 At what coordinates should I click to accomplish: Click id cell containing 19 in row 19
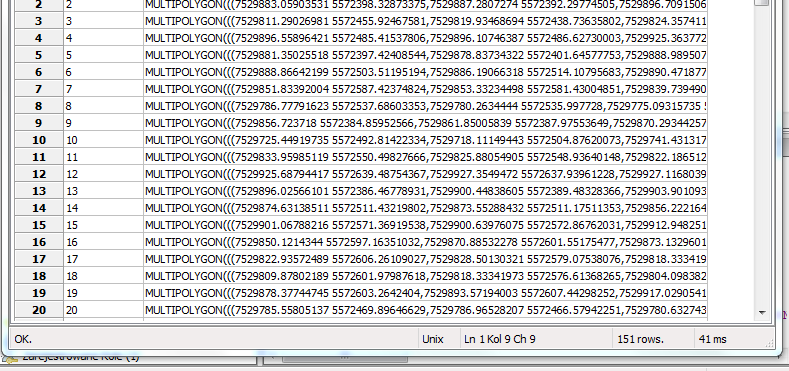[x=104, y=293]
